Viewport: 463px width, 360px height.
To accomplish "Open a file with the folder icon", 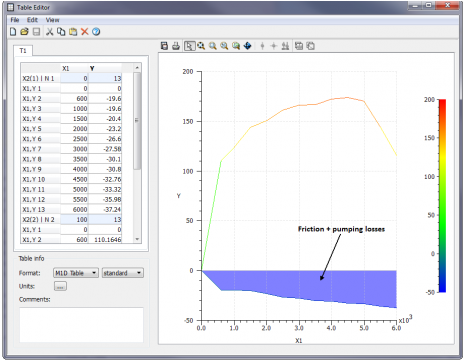I will (x=24, y=32).
